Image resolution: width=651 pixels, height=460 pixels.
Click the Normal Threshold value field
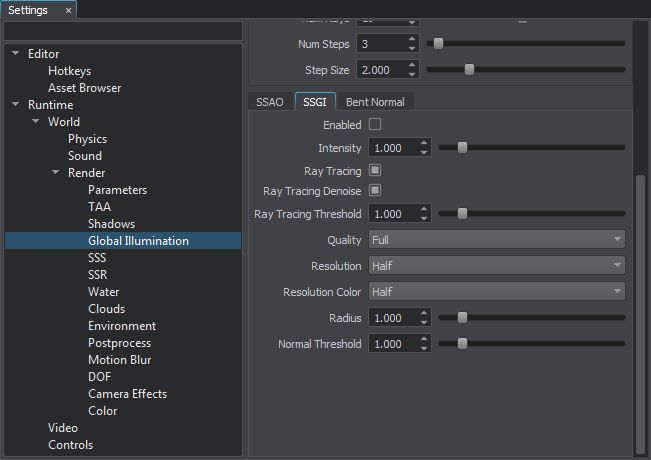pyautogui.click(x=392, y=344)
